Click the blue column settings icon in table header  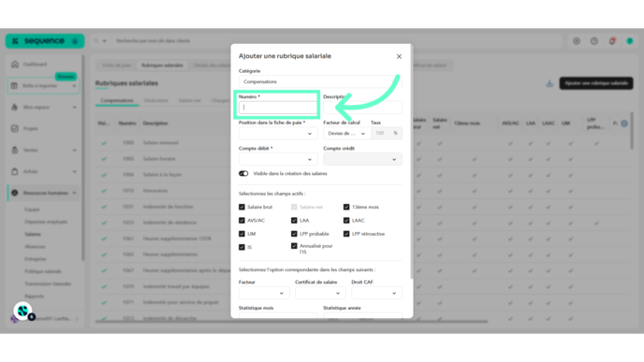click(624, 123)
